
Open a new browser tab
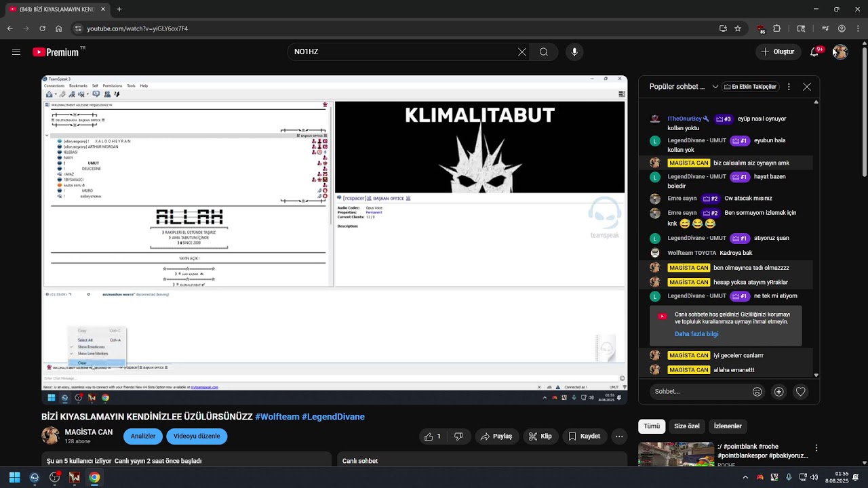tap(119, 9)
